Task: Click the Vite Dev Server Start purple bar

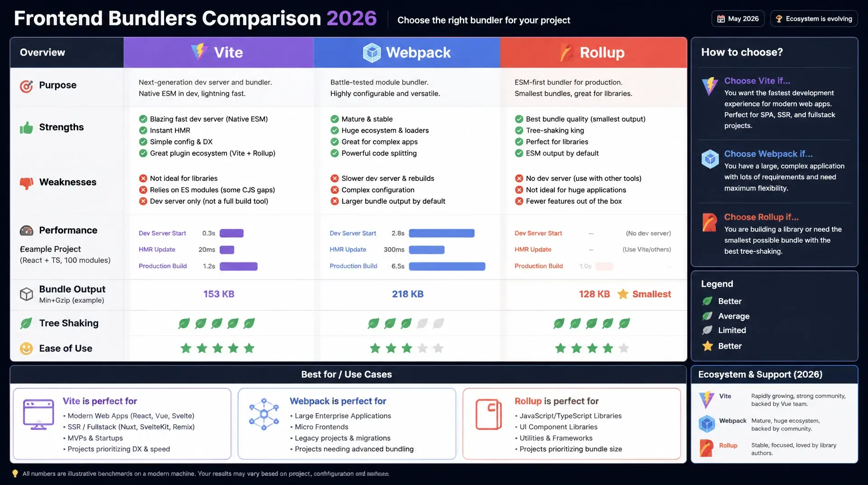Action: (x=231, y=233)
